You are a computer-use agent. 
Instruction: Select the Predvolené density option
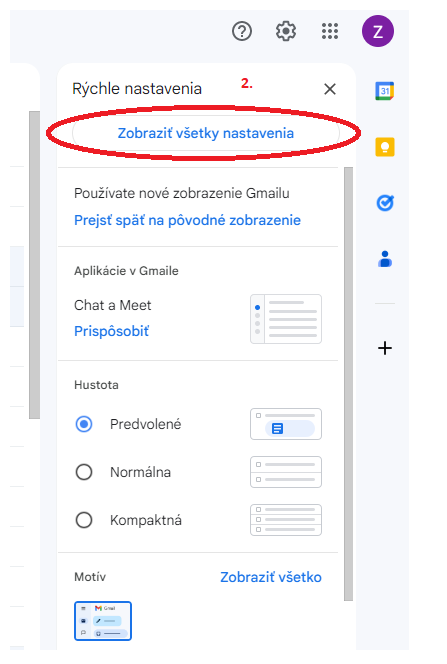(x=84, y=424)
